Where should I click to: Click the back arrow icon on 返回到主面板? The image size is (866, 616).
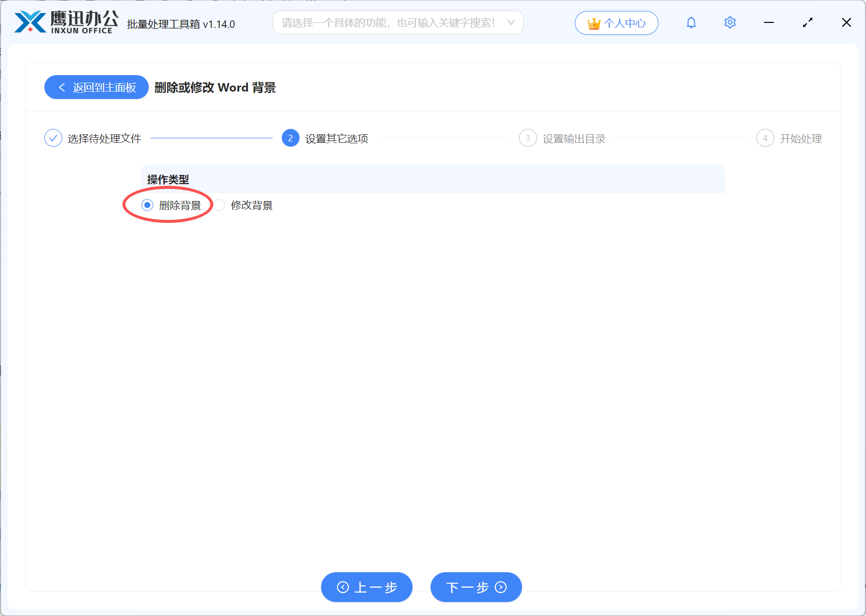[x=62, y=87]
